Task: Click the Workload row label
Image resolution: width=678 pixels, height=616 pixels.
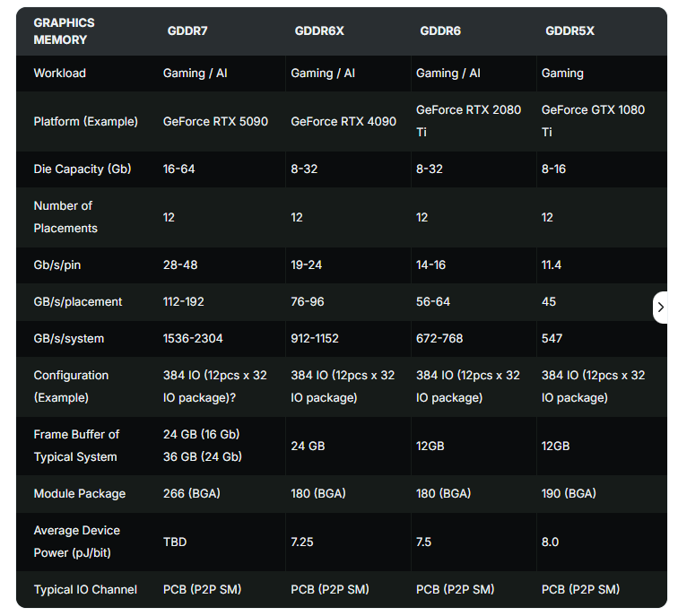Action: (59, 73)
